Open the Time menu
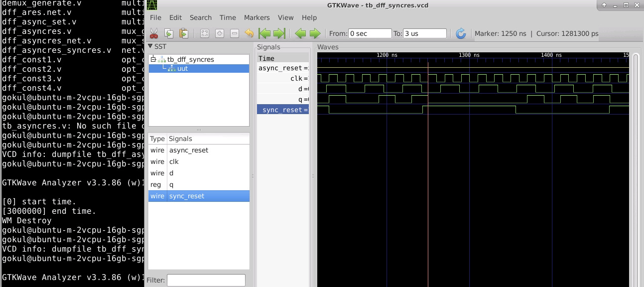This screenshot has height=287, width=644. (228, 17)
